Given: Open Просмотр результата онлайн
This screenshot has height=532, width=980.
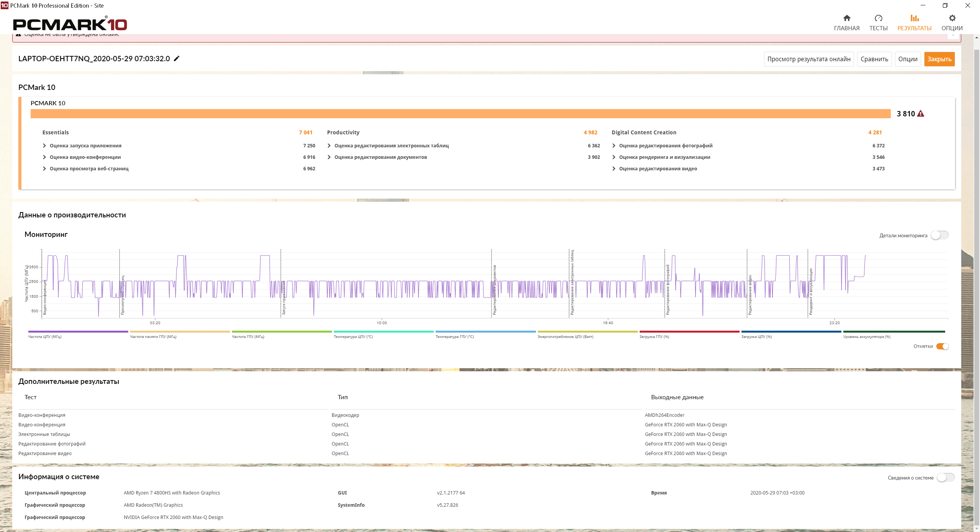Looking at the screenshot, I should point(808,59).
